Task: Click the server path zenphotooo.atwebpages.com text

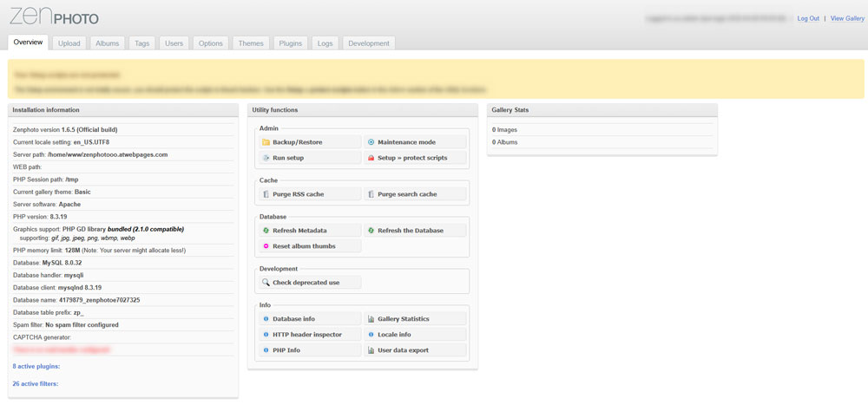Action: (108, 154)
